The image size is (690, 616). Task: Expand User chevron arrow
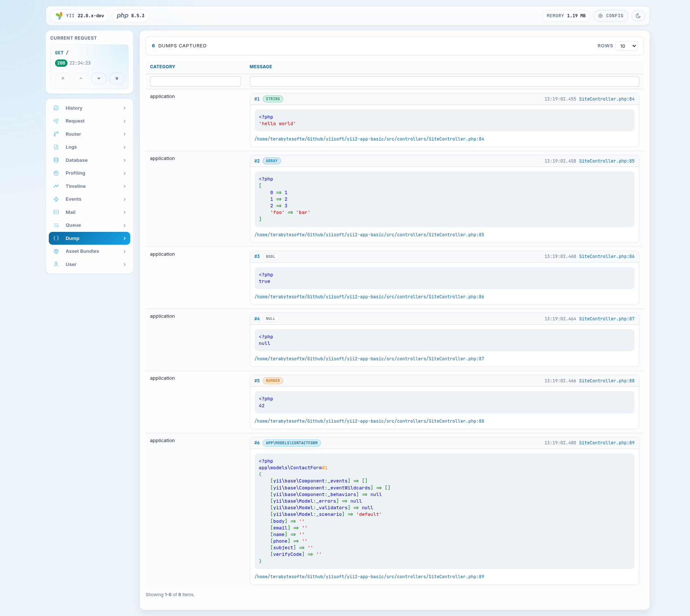[x=125, y=265]
